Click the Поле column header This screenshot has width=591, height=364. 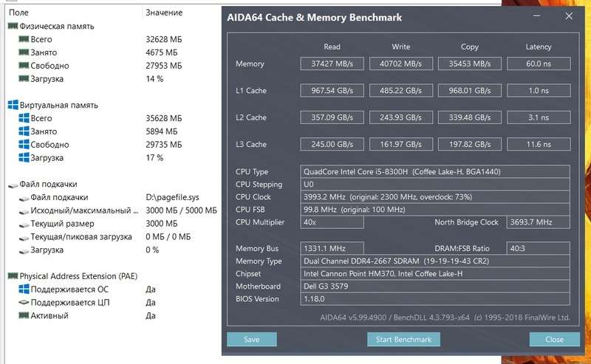click(18, 13)
